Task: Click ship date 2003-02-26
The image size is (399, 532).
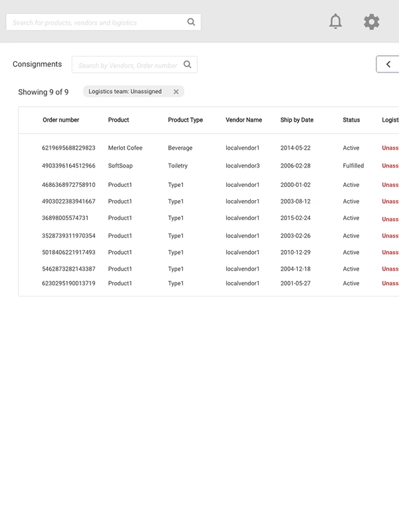Action: point(295,236)
